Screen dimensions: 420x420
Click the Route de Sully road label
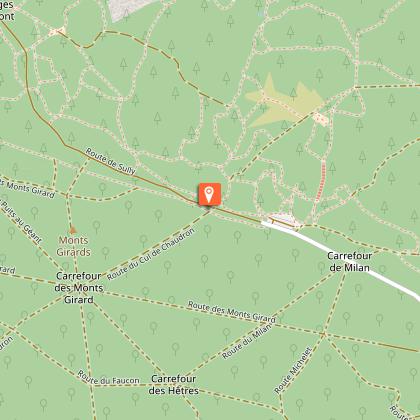111,161
